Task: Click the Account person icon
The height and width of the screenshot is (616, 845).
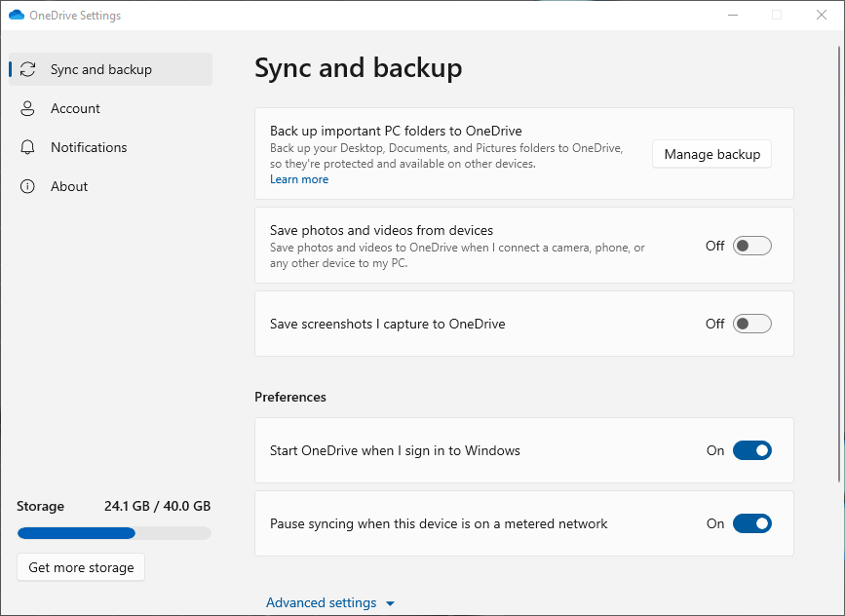Action: pyautogui.click(x=28, y=108)
